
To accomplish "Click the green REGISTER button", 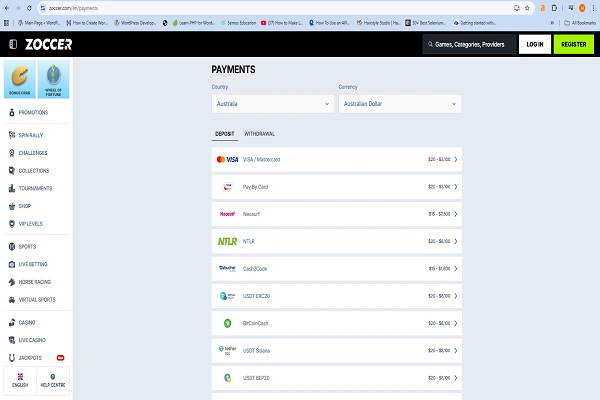I will pos(574,44).
